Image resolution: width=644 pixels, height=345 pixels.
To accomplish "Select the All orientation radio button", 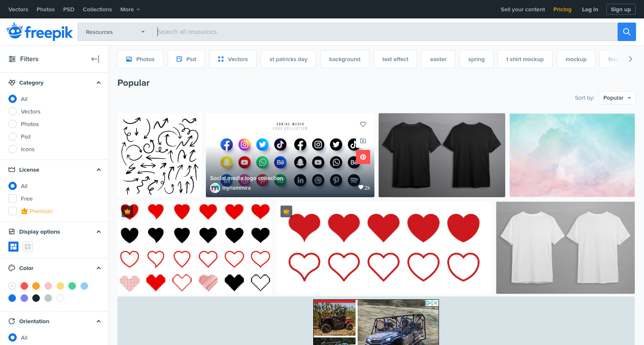I will tap(13, 337).
